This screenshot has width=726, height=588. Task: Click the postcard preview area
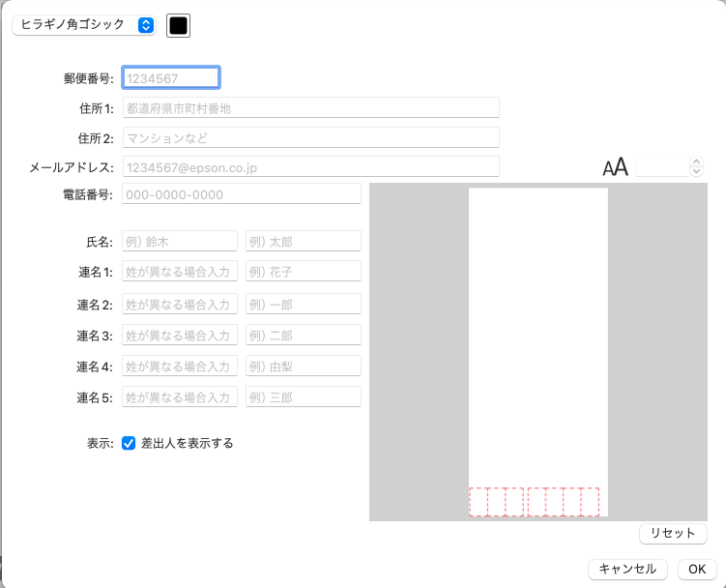[x=538, y=352]
